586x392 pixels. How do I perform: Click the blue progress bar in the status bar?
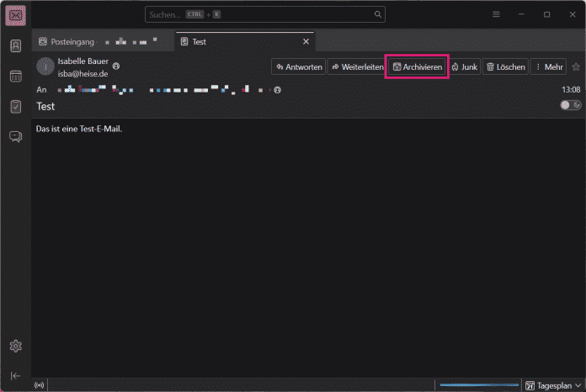(477, 385)
